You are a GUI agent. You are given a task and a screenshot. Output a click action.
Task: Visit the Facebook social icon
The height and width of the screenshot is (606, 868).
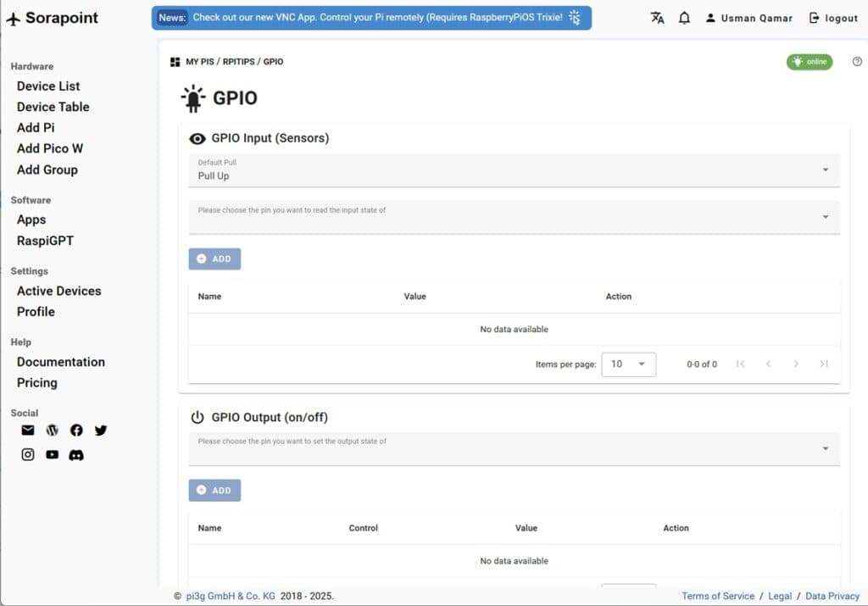click(x=76, y=431)
